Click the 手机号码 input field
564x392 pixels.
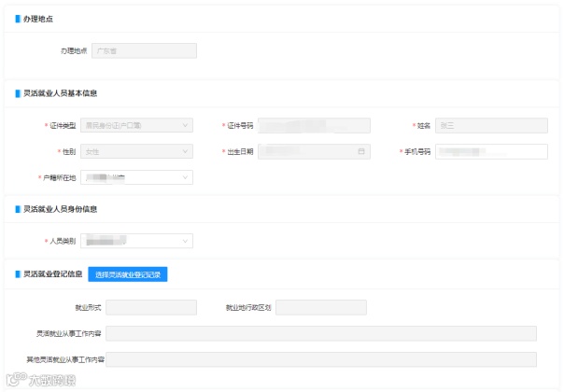491,151
